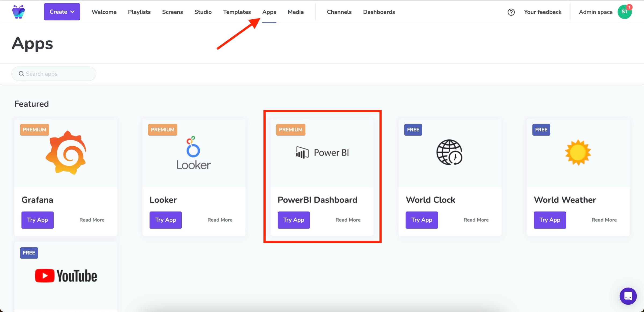Image resolution: width=644 pixels, height=312 pixels.
Task: Go to the Welcome page
Action: [104, 12]
